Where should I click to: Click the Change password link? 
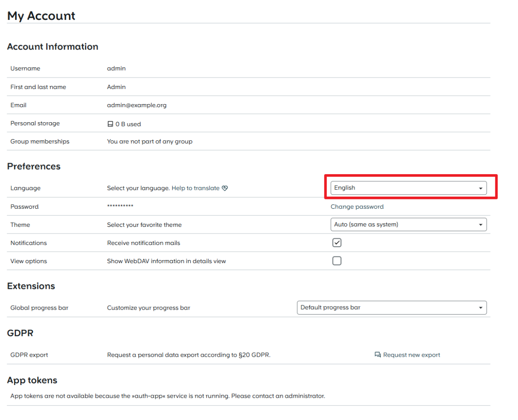[357, 207]
